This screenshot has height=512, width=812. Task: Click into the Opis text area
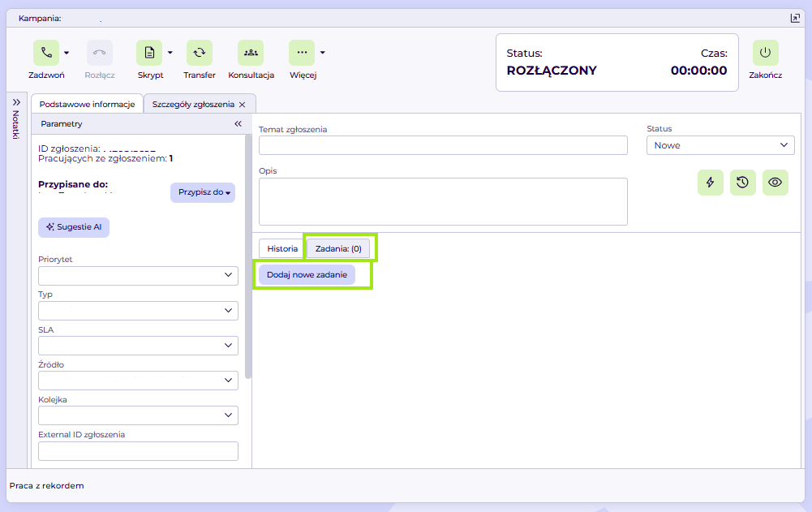(x=443, y=201)
